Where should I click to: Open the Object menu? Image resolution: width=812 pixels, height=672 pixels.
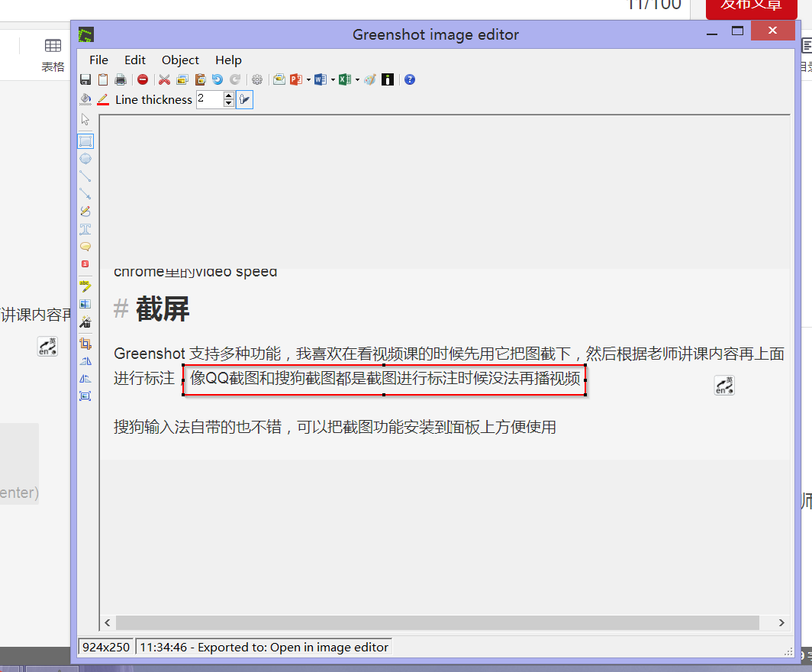point(180,60)
